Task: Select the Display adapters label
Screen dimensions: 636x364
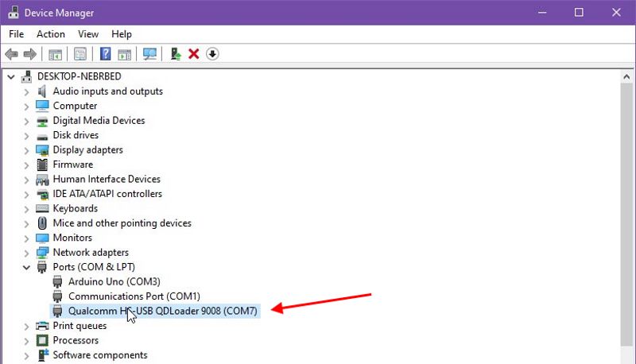Action: tap(88, 150)
